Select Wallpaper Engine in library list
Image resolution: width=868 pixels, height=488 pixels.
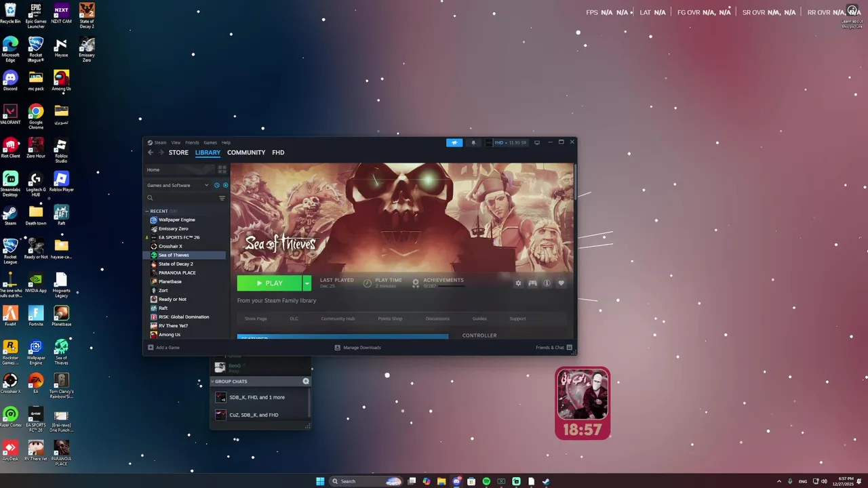click(176, 220)
